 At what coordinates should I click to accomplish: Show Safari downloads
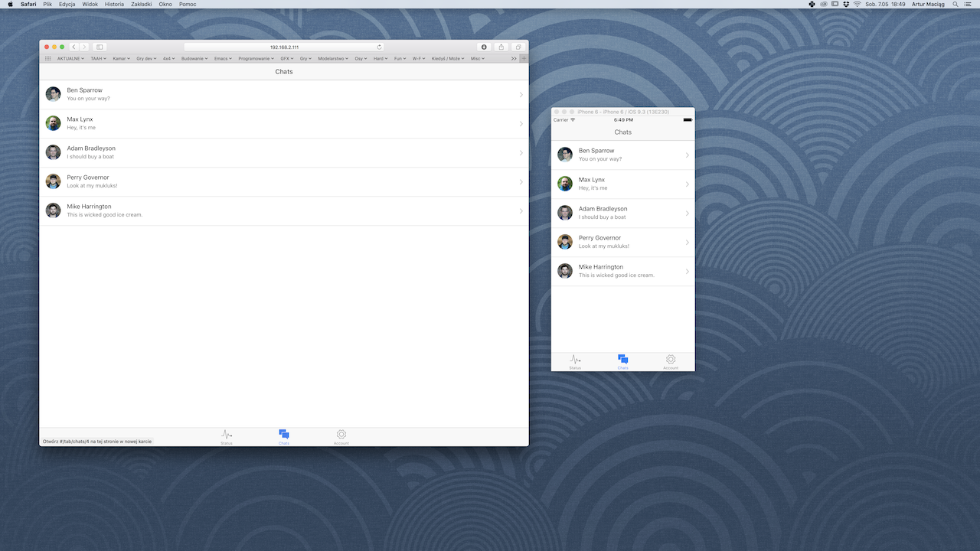484,47
